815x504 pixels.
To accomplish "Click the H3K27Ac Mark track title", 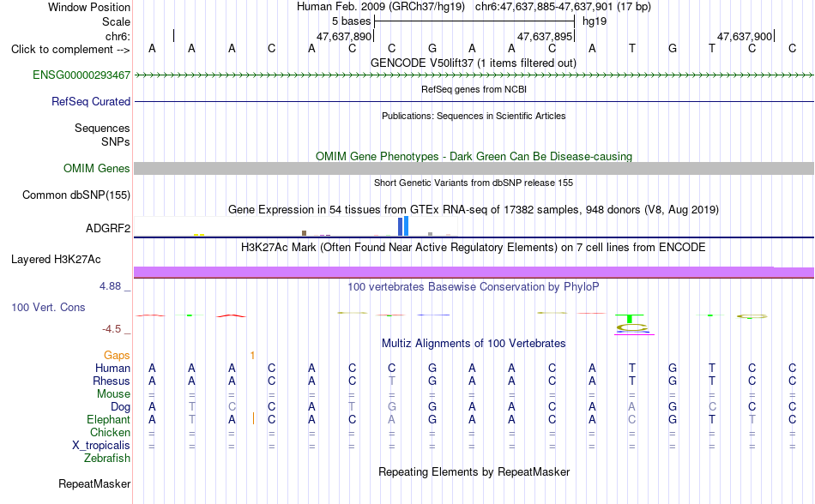I will 474,247.
